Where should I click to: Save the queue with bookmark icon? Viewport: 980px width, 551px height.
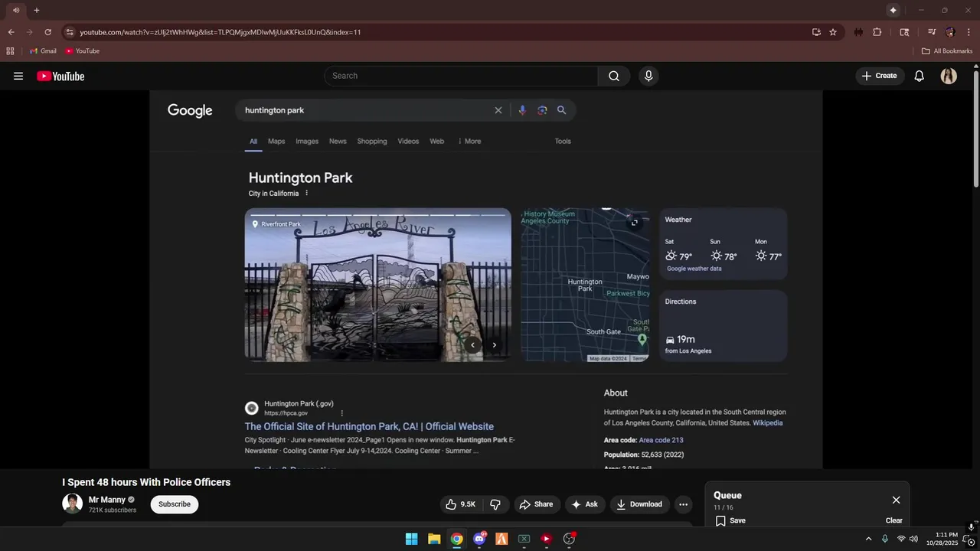click(730, 520)
